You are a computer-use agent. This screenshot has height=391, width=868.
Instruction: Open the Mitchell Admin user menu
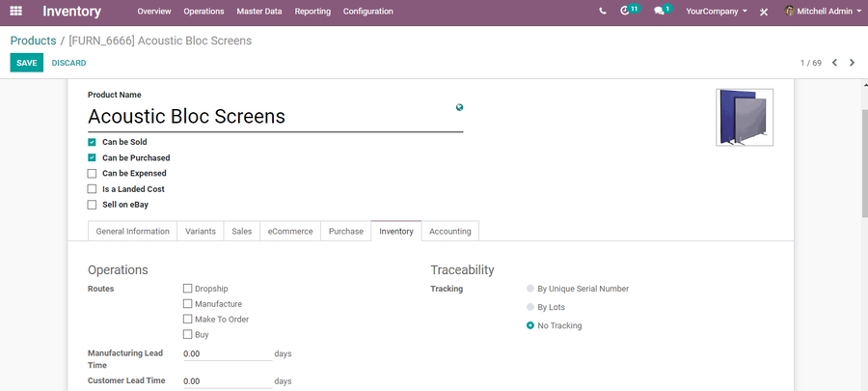coord(818,12)
